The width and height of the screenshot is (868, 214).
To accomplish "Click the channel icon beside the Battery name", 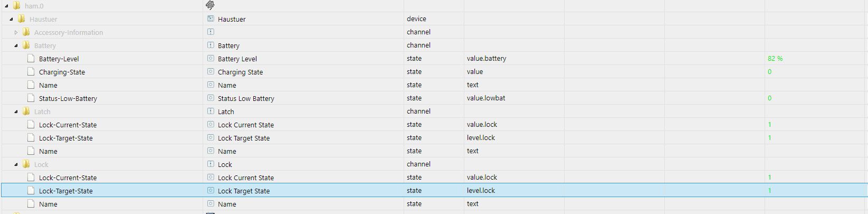I will pyautogui.click(x=211, y=45).
